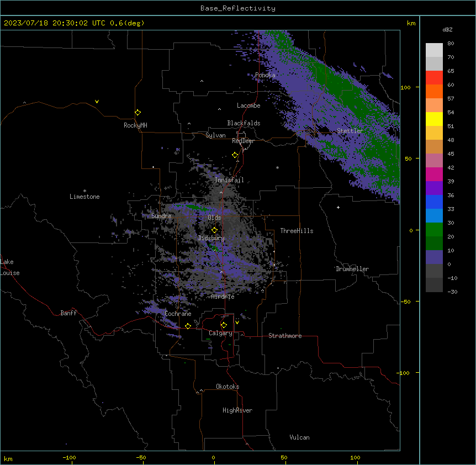
Task: Click the Didsbury label
Action: click(x=211, y=238)
